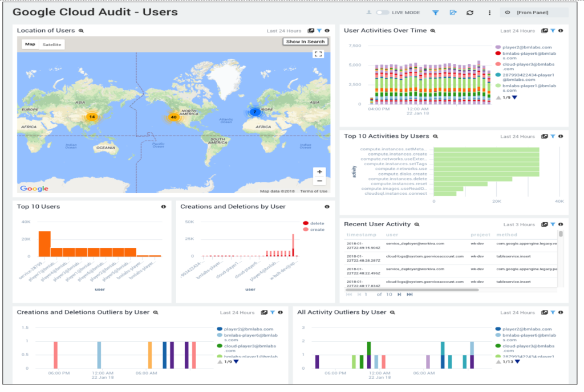The height and width of the screenshot is (392, 584).
Task: Open the [From Panel] time range selector
Action: (534, 13)
